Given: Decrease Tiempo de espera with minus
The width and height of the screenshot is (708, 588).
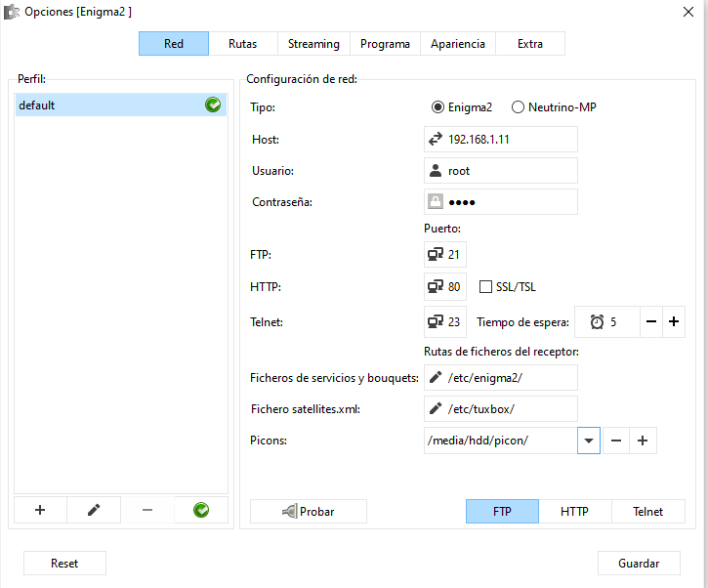Looking at the screenshot, I should [651, 321].
